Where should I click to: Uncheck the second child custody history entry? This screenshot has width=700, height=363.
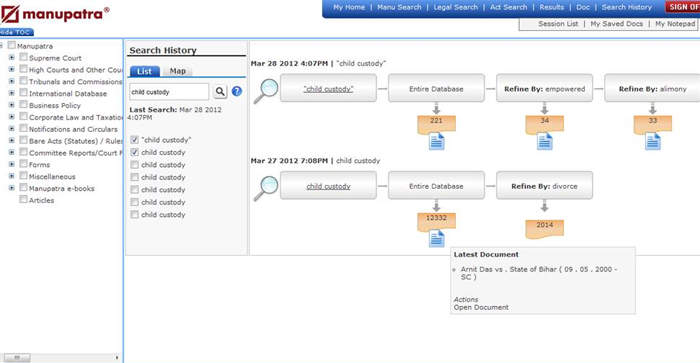pyautogui.click(x=134, y=152)
